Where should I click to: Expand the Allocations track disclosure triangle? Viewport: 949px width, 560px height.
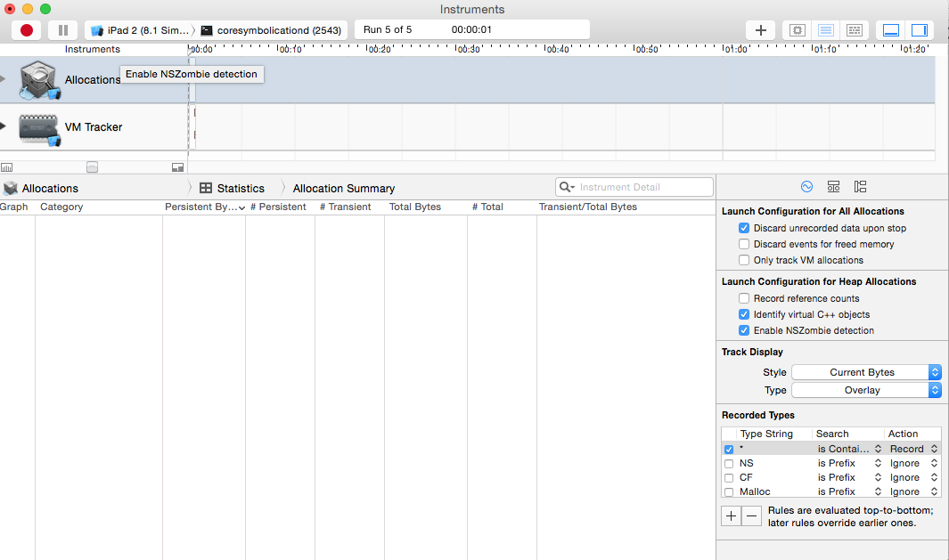[3, 78]
